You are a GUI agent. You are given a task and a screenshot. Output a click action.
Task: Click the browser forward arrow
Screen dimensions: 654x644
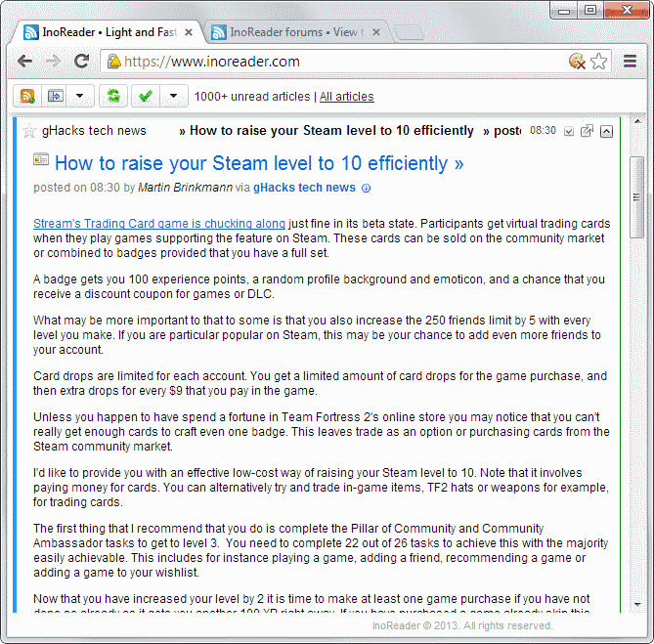point(53,62)
